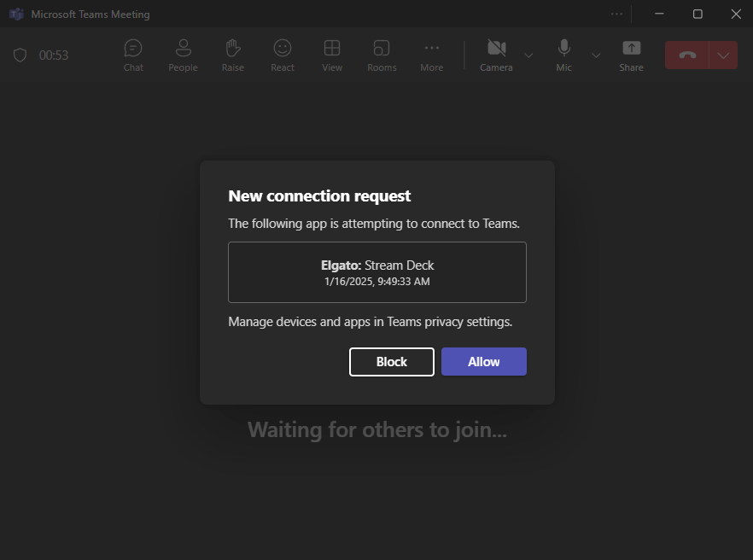Click the meeting shield security icon
753x560 pixels.
20,55
